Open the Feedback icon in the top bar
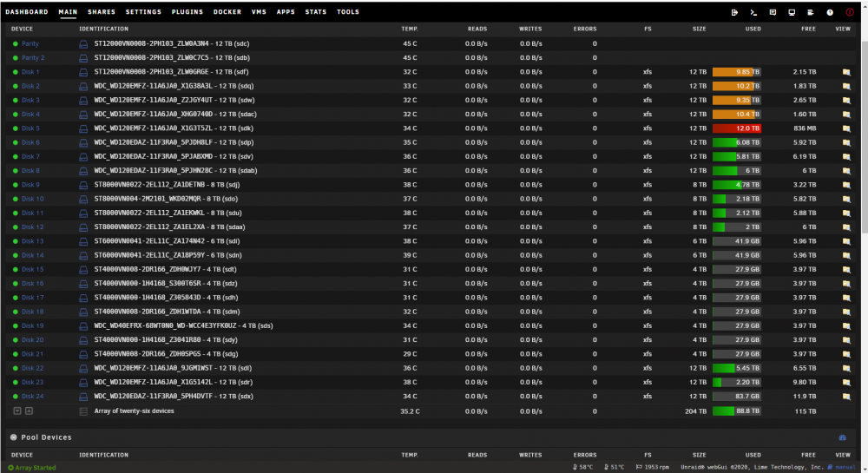 click(x=773, y=12)
